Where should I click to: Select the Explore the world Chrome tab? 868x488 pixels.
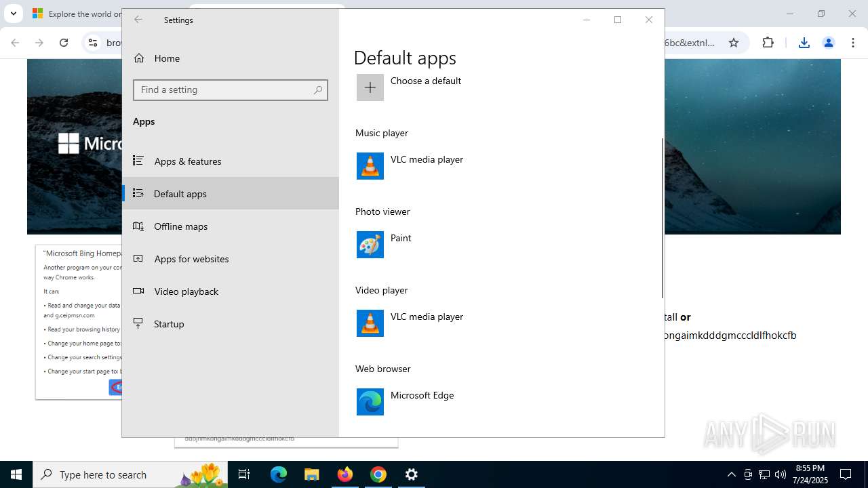[x=75, y=14]
